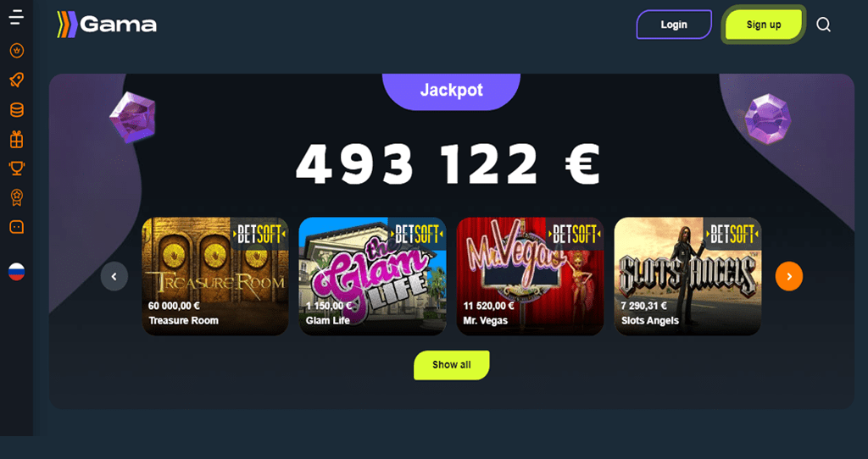Open the search magnifier icon
The height and width of the screenshot is (459, 868).
pos(824,25)
